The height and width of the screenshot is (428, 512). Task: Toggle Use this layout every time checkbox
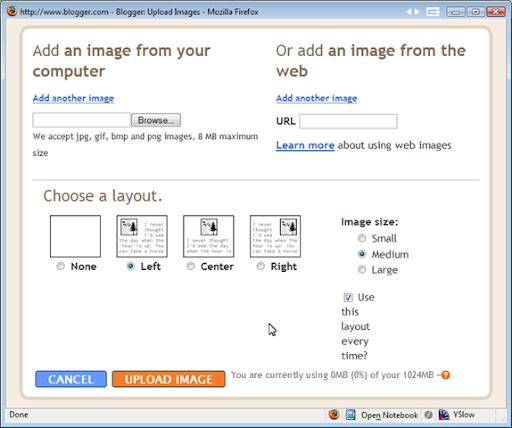[x=348, y=297]
